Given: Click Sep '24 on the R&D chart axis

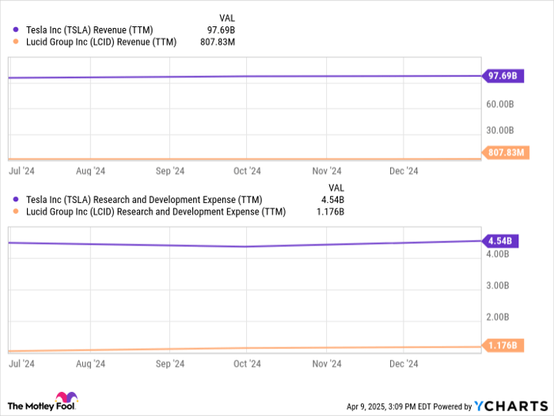Looking at the screenshot, I should 170,364.
